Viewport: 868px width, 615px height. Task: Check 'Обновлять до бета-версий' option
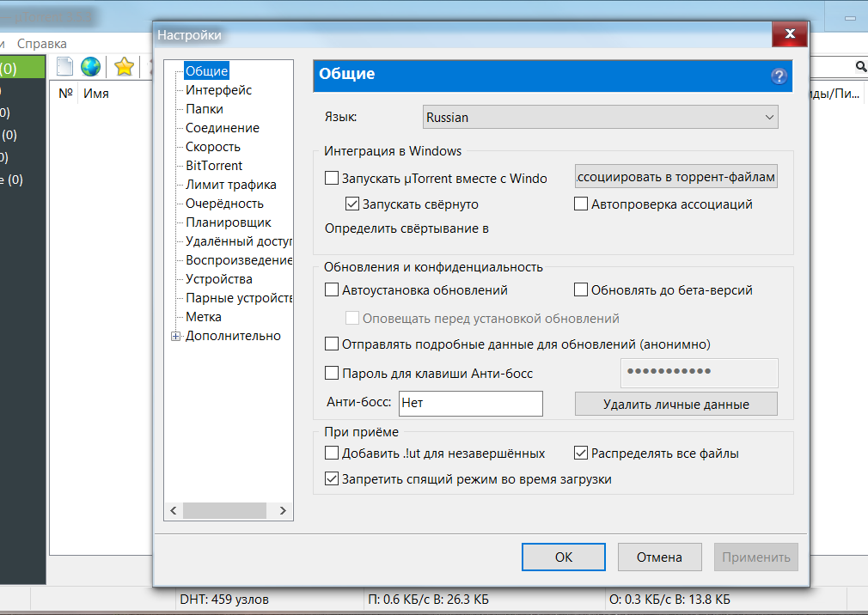tap(581, 289)
